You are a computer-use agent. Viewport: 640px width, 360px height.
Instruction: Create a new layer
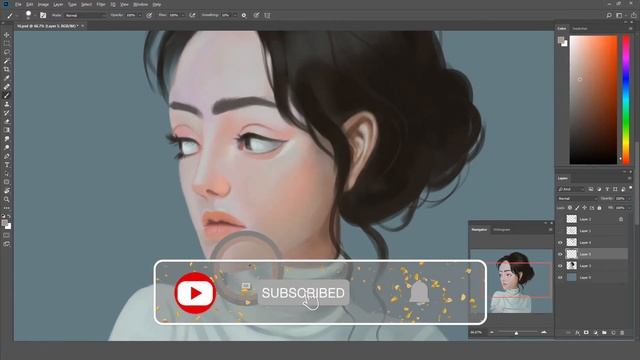click(x=613, y=333)
